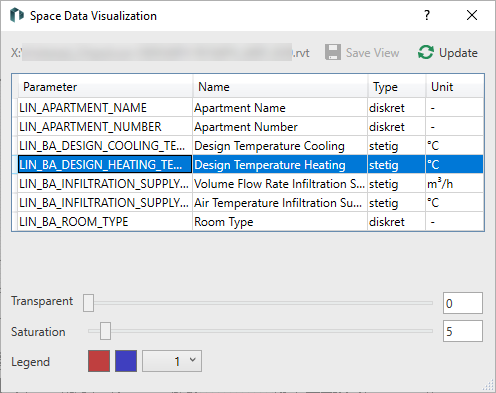This screenshot has width=496, height=393.
Task: Sort by the Parameter column header
Action: 105,87
